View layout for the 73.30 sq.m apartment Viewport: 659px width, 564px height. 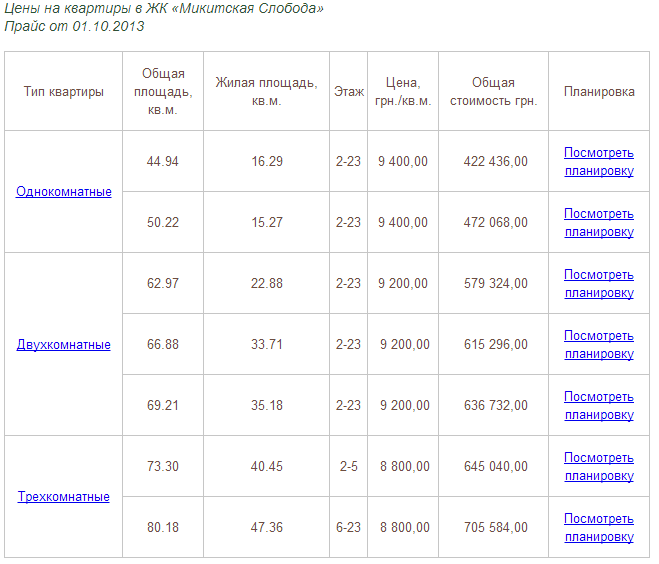(599, 466)
